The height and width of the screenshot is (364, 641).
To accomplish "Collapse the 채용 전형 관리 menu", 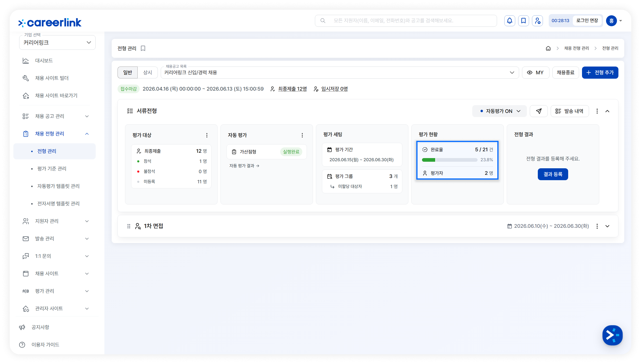I will point(87,134).
